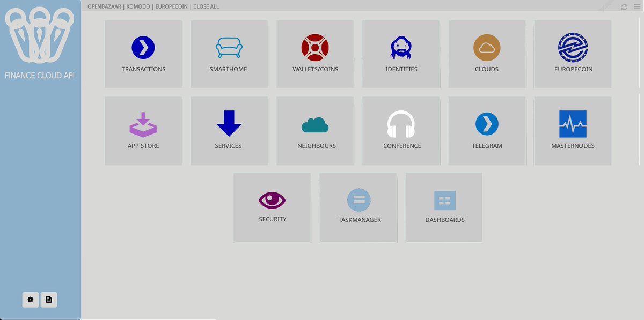The height and width of the screenshot is (320, 644).
Task: Click the settings gear in the sidebar
Action: point(31,300)
